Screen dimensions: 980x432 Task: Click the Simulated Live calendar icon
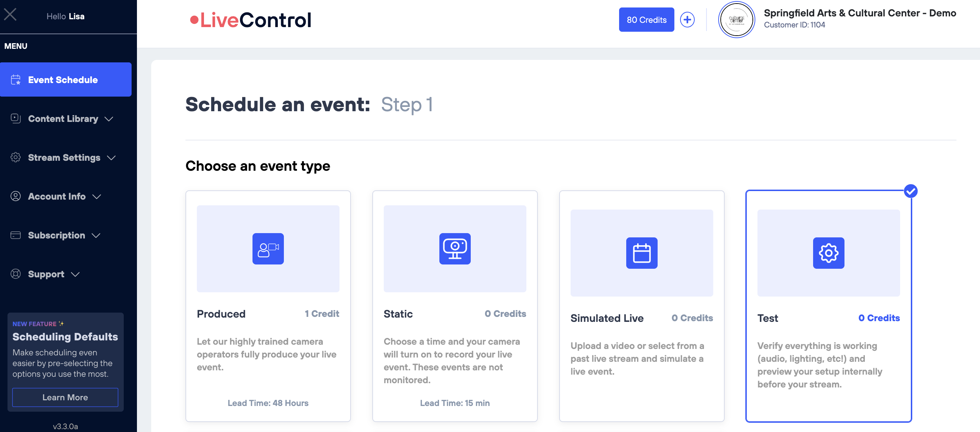642,253
